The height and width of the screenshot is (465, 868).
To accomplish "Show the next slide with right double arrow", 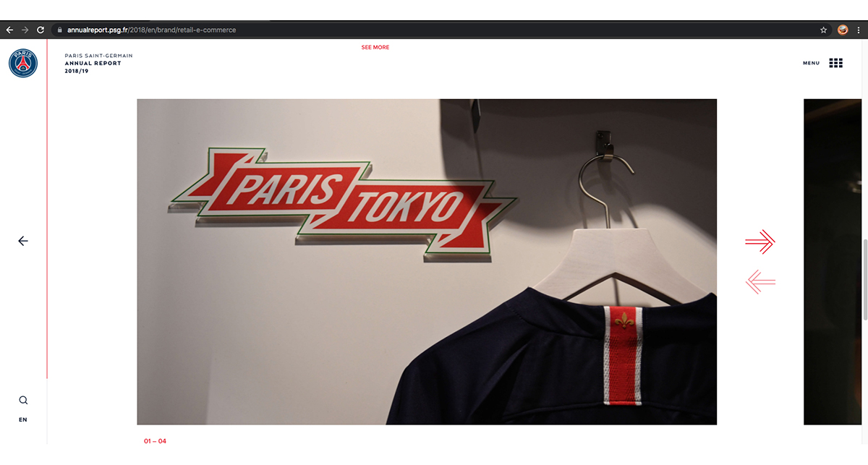I will click(x=760, y=242).
